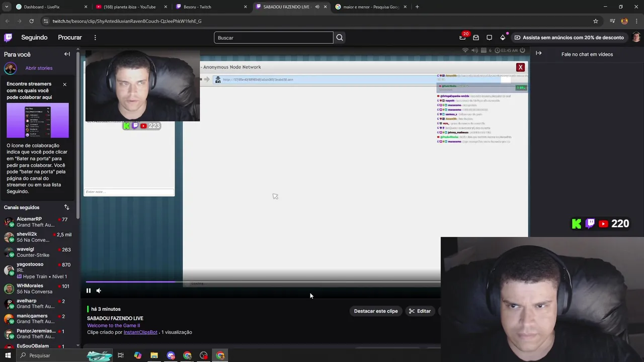Click SABADOU FAZENDO LIVE clip title
The width and height of the screenshot is (644, 362).
(115, 318)
